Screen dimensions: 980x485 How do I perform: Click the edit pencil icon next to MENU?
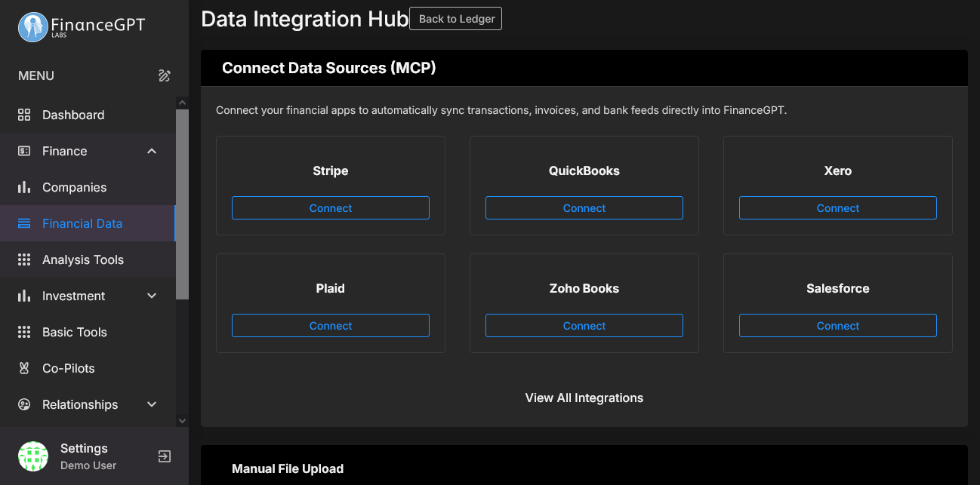tap(165, 75)
